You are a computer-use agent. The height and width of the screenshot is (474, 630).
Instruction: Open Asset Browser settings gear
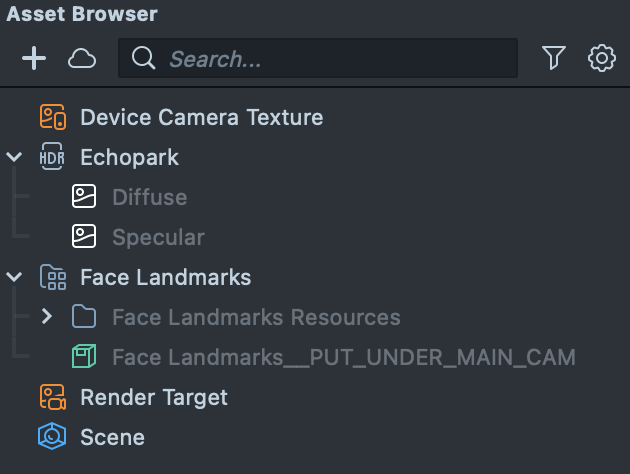click(602, 59)
